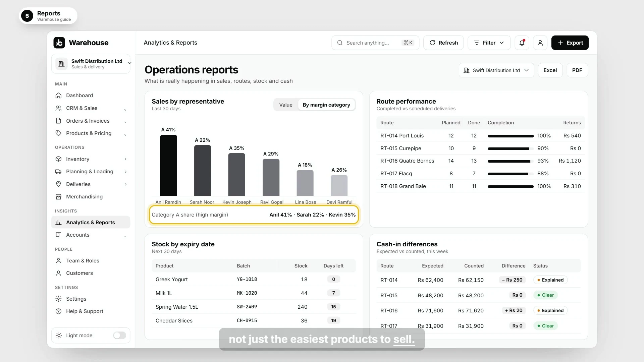Click the Clear status badge for RT-015
The width and height of the screenshot is (644, 362).
[x=545, y=295]
